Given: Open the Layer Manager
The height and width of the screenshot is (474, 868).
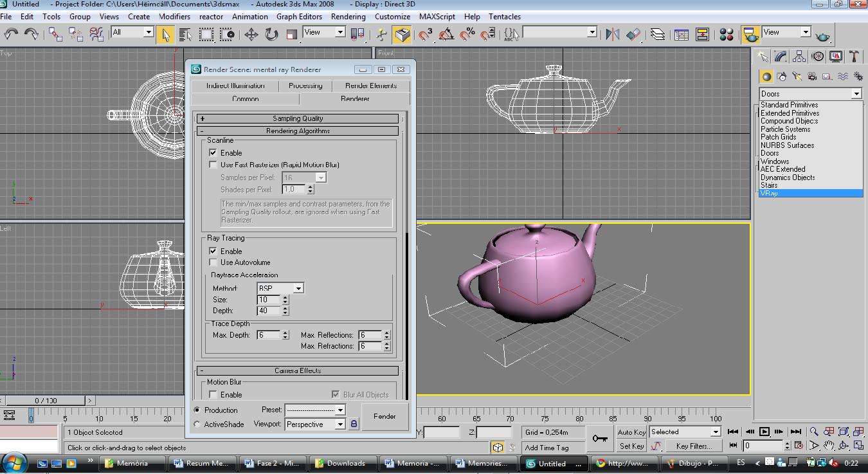Looking at the screenshot, I should tap(657, 34).
